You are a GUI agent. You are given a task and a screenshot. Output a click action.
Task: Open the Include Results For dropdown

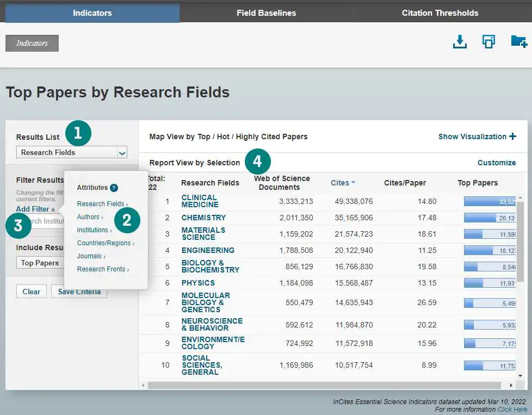(x=41, y=263)
